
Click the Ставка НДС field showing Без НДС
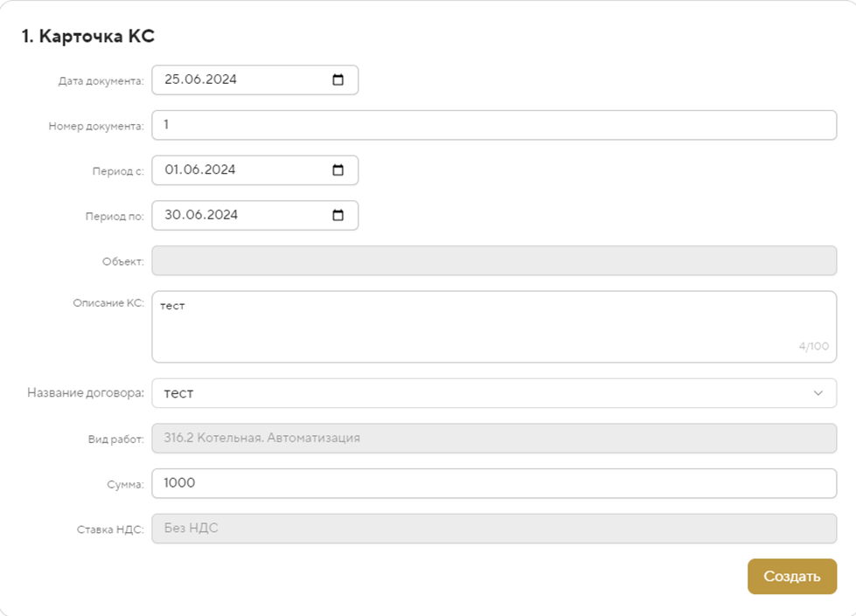[x=494, y=528]
